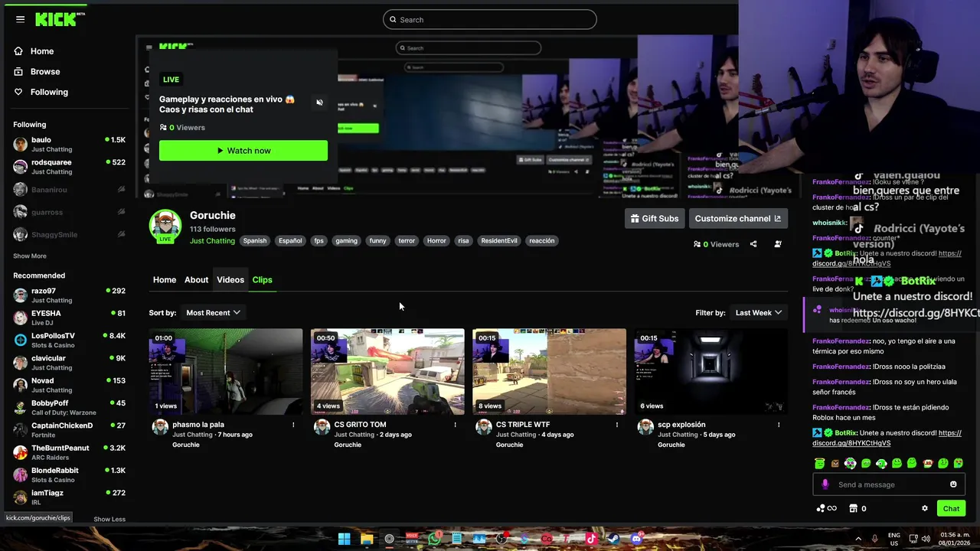Click the ResidentEvil tag
The image size is (980, 551).
click(499, 240)
